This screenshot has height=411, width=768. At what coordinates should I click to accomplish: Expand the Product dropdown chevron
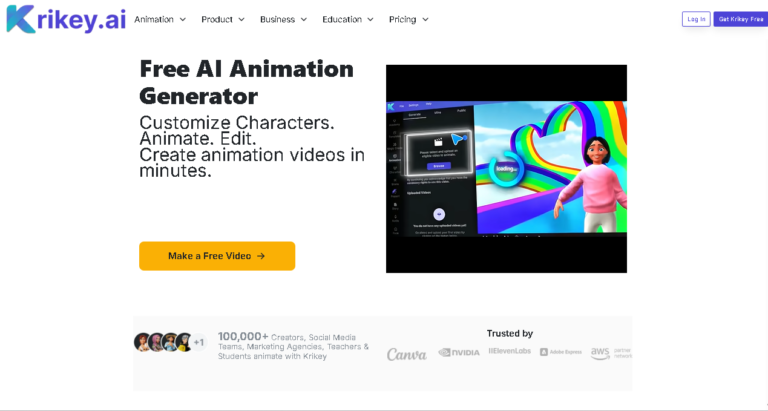[x=241, y=20]
